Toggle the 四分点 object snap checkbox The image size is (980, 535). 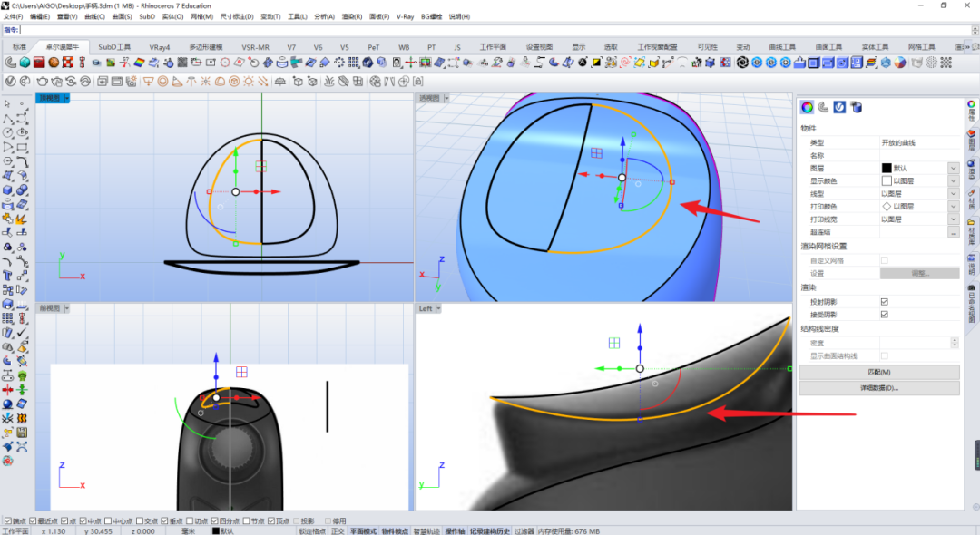pos(214,520)
